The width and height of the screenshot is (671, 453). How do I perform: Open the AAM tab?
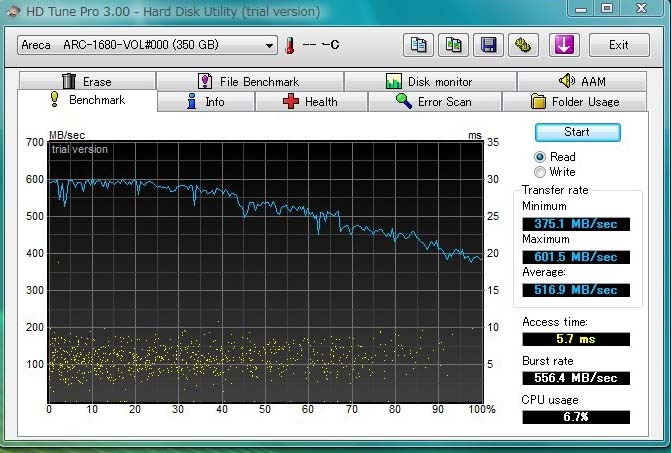click(582, 82)
